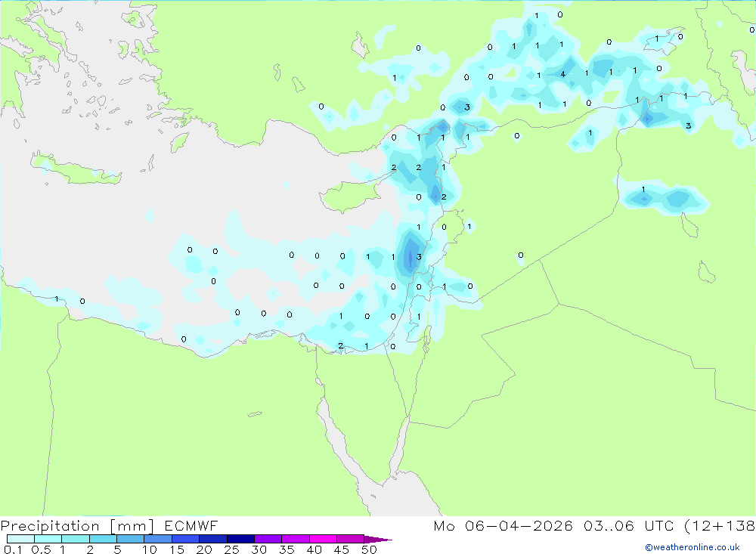Click the 'Precipitation [mm]' title text
Image resolution: width=756 pixels, height=554 pixels.
point(77,526)
